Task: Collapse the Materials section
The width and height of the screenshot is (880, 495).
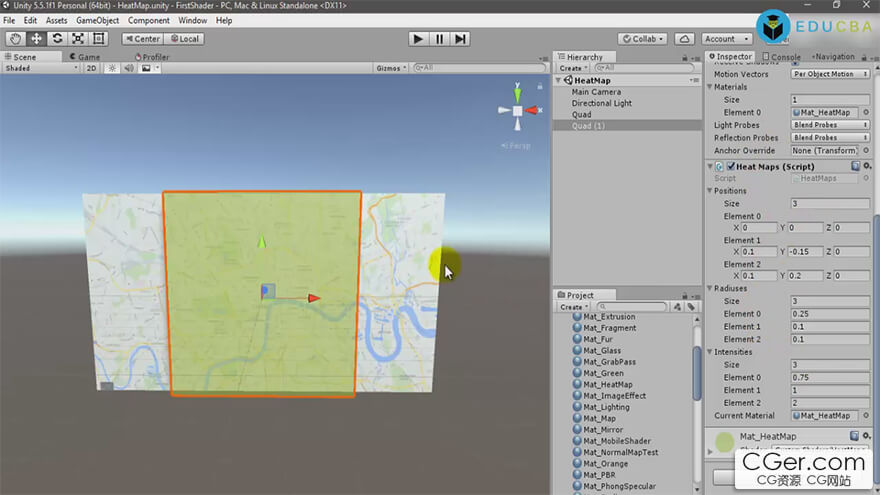Action: pos(709,87)
